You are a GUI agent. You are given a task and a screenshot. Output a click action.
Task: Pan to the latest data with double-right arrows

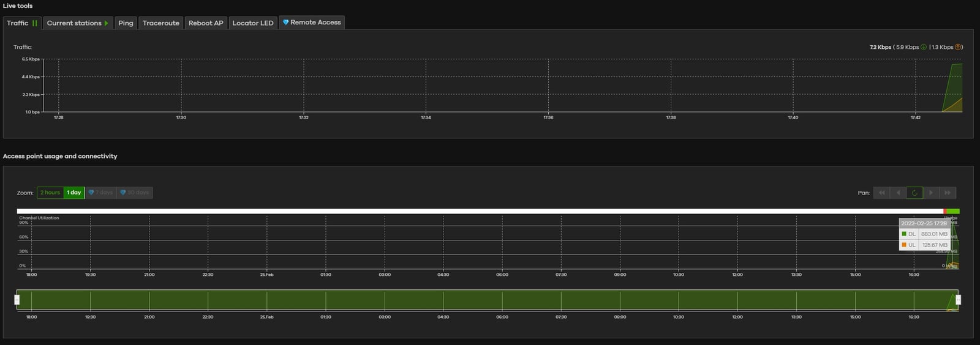[948, 193]
